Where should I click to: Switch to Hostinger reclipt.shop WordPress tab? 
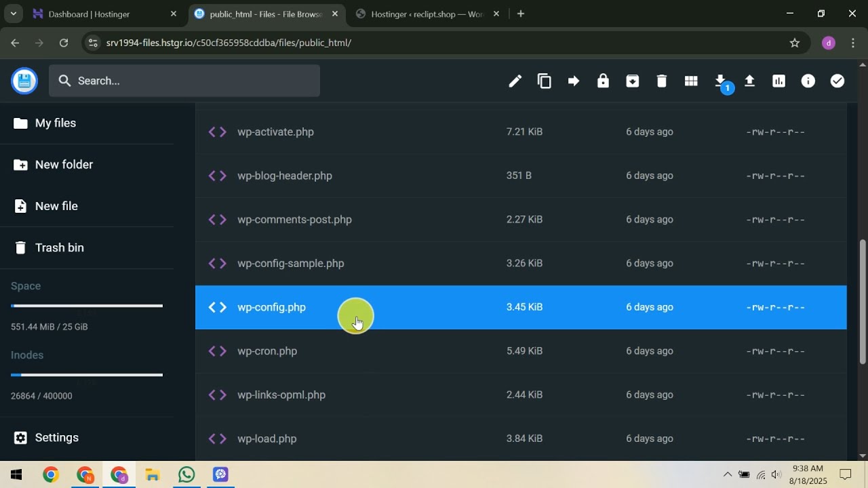coord(428,14)
